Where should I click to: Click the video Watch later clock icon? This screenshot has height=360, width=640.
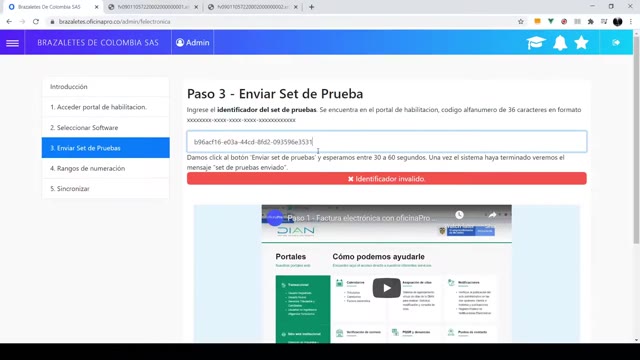[x=459, y=215]
